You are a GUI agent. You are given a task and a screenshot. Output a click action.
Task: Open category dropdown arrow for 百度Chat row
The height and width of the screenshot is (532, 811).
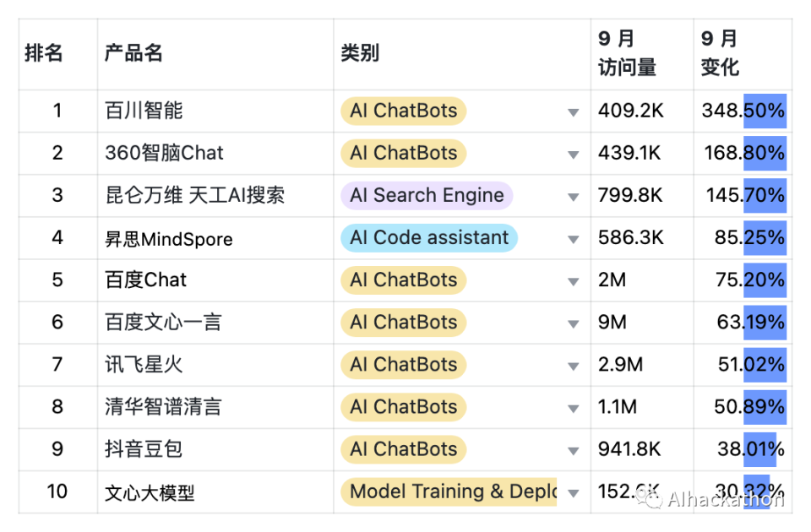pos(574,281)
